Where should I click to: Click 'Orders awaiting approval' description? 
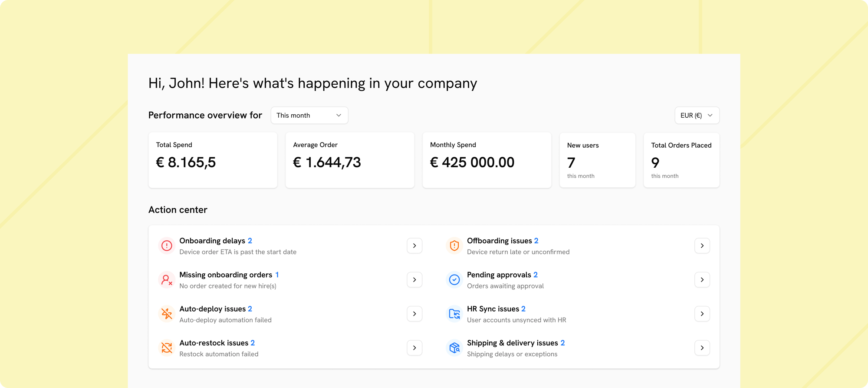pyautogui.click(x=505, y=286)
